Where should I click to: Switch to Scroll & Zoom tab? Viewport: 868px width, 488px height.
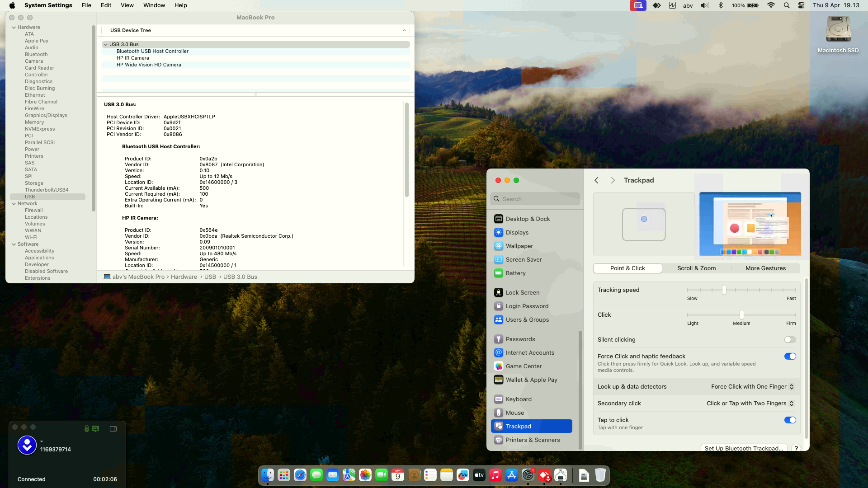pos(696,268)
